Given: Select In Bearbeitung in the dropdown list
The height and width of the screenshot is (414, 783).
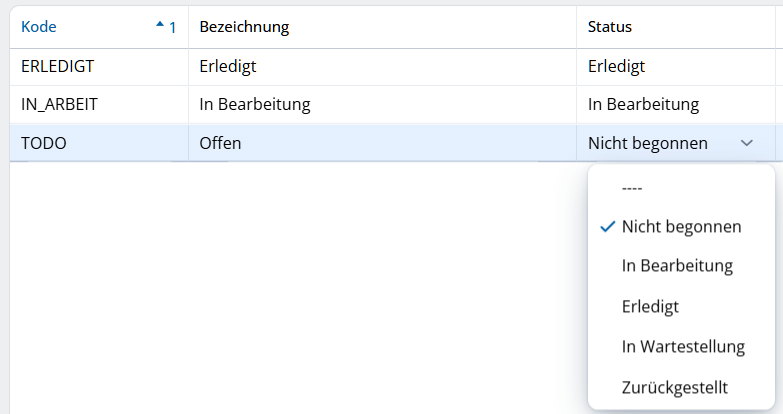Looking at the screenshot, I should (677, 266).
